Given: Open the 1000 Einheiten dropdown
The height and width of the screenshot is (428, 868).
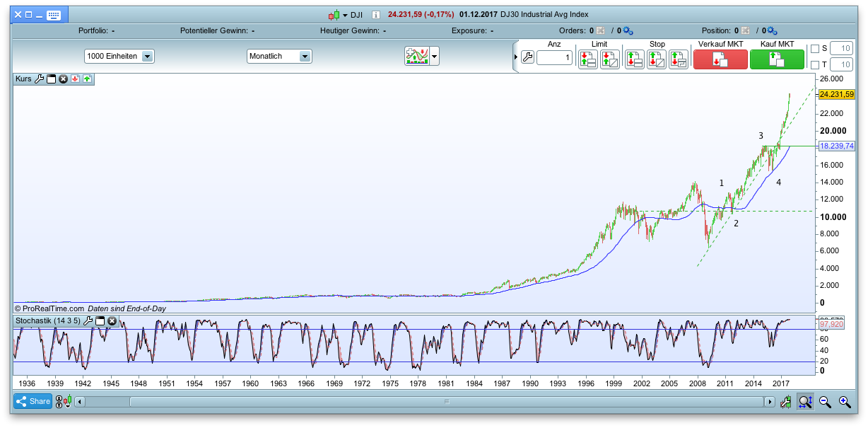Looking at the screenshot, I should click(x=119, y=57).
